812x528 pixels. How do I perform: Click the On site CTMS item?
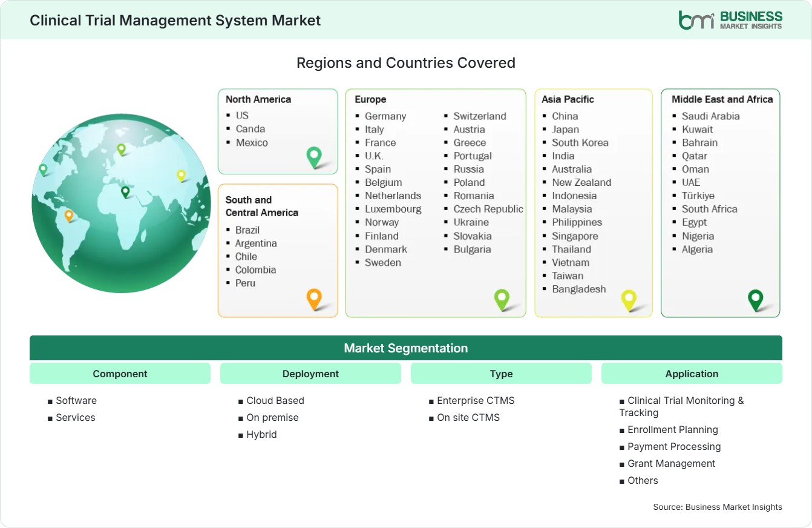click(x=468, y=418)
